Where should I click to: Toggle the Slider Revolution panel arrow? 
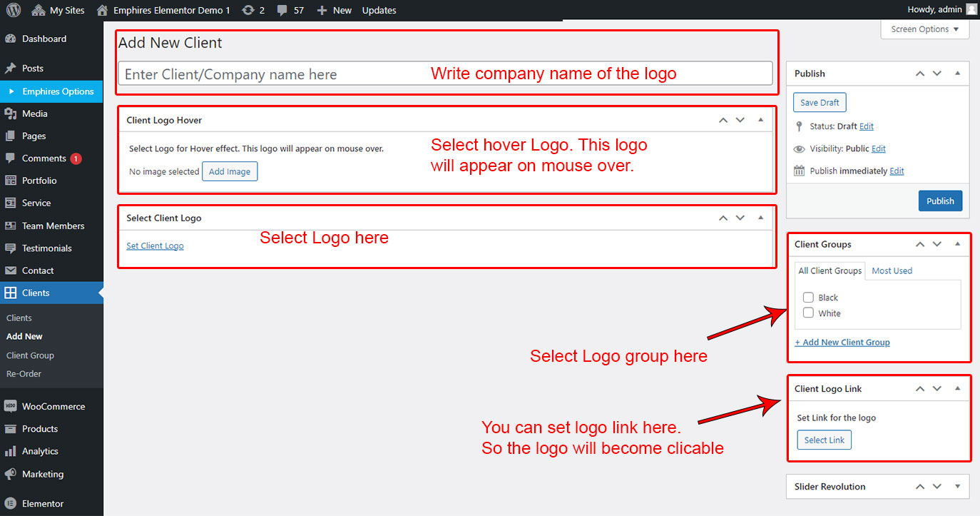[957, 487]
